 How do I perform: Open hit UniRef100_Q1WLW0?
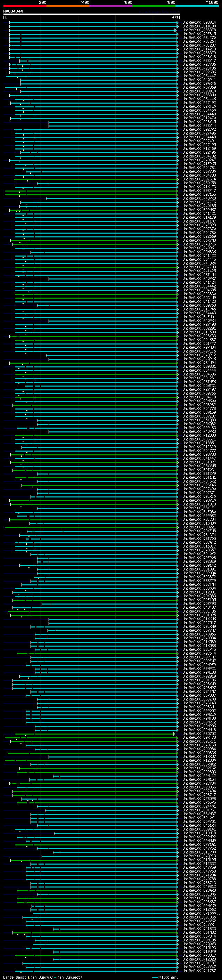coord(199,26)
